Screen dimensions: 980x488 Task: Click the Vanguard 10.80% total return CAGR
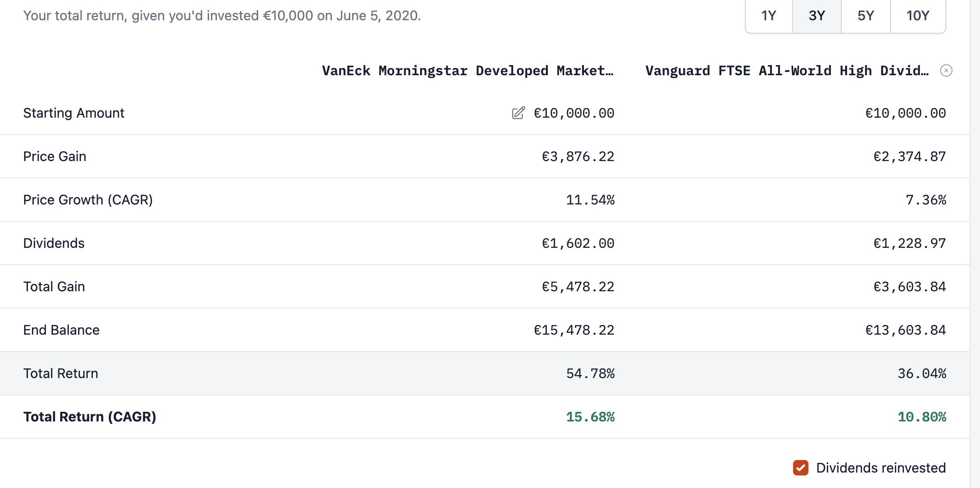pos(922,417)
